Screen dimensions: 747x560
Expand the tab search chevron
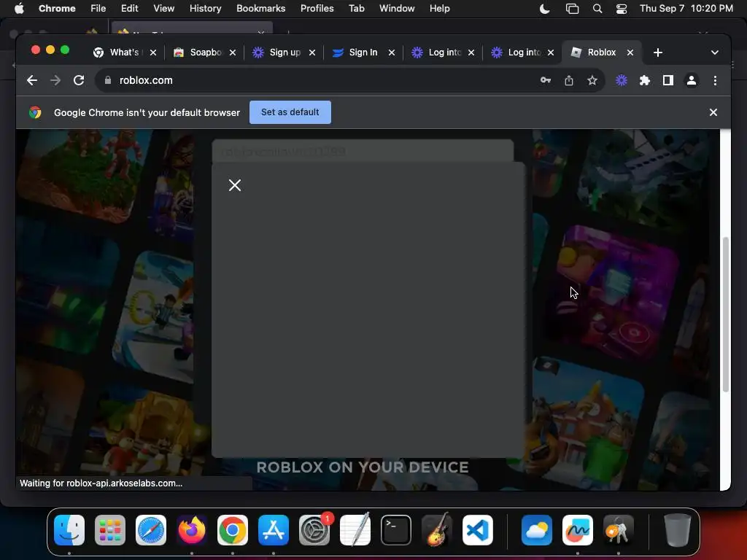[x=714, y=52]
